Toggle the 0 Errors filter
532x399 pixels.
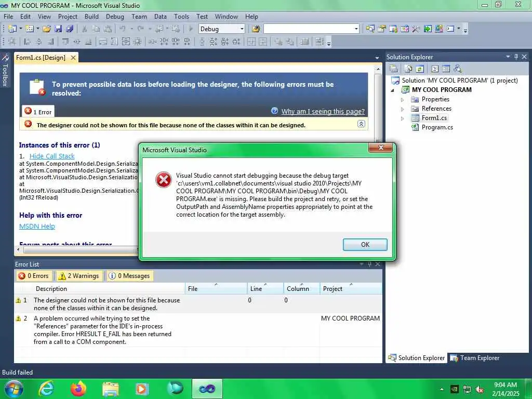[x=34, y=276]
